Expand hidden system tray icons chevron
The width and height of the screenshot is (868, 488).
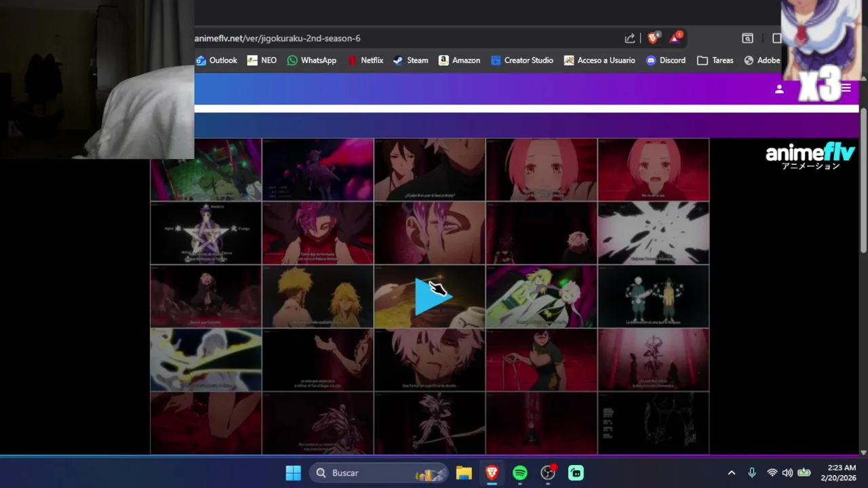coord(731,473)
